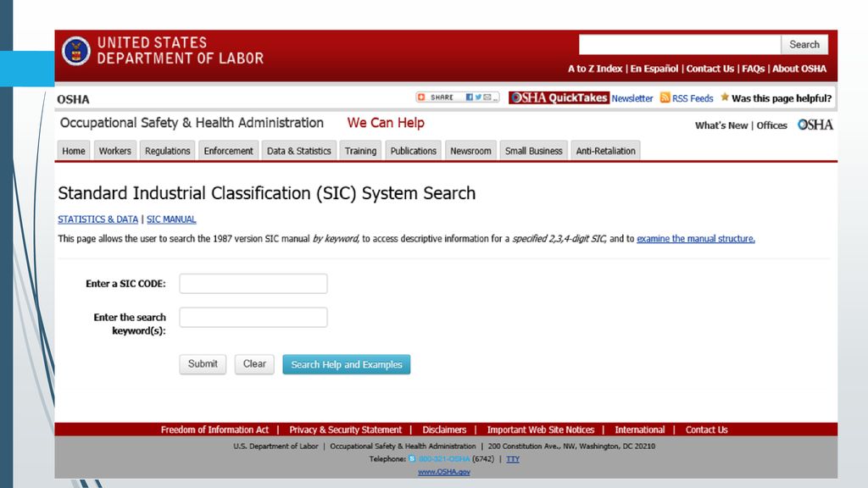Screen dimensions: 868x488
Task: Open the Offices link
Action: [x=771, y=125]
